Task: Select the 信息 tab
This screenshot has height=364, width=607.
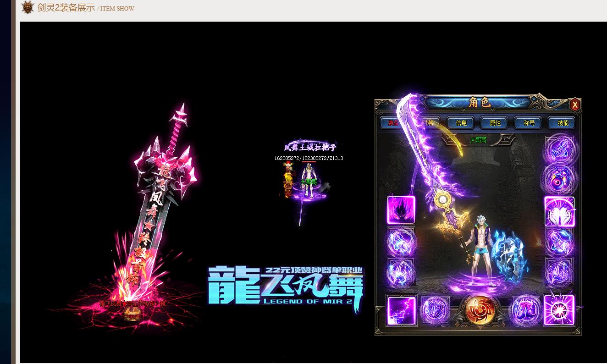Action: [461, 123]
